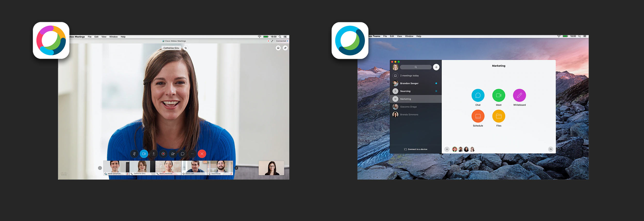
Task: Click the plus button next to Teams search
Action: (x=436, y=67)
